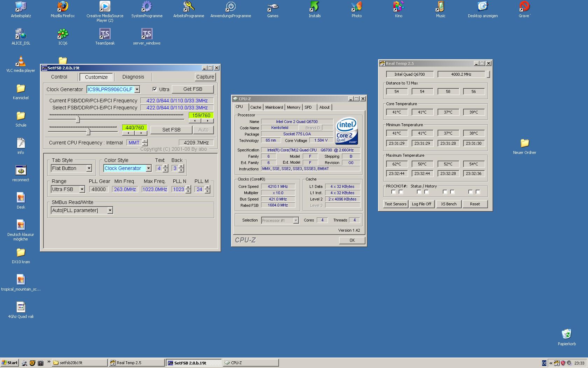Image resolution: width=588 pixels, height=368 pixels.
Task: Open the Kino desktop shortcut
Action: (399, 9)
